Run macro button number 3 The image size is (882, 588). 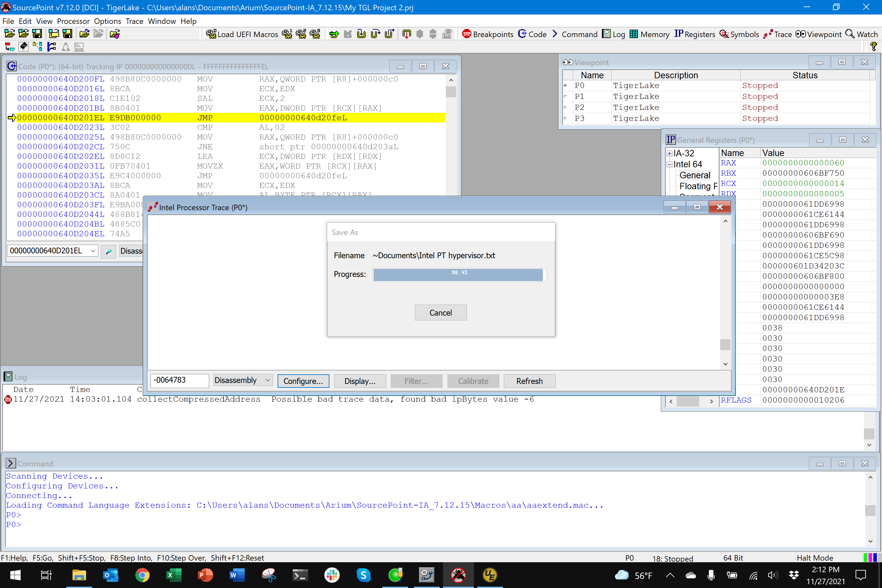tap(315, 34)
